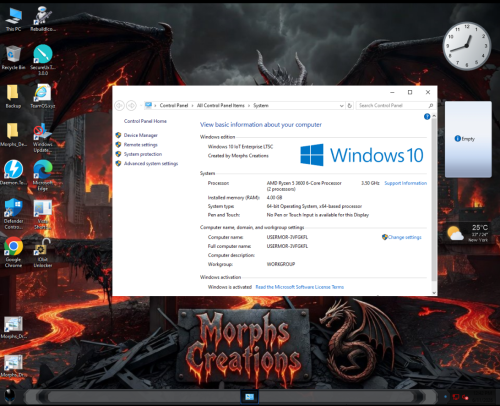Image resolution: width=500 pixels, height=406 pixels.
Task: Select the IObit Unlocker desktop icon
Action: 43,252
